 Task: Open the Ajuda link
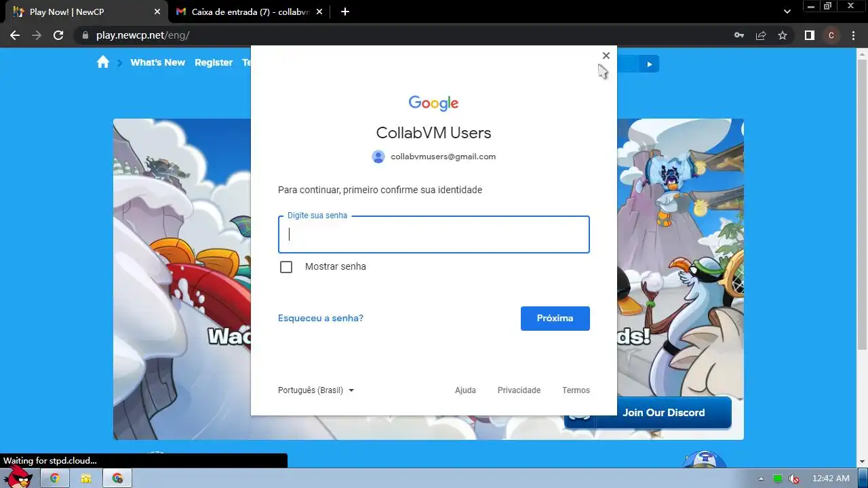pos(465,390)
